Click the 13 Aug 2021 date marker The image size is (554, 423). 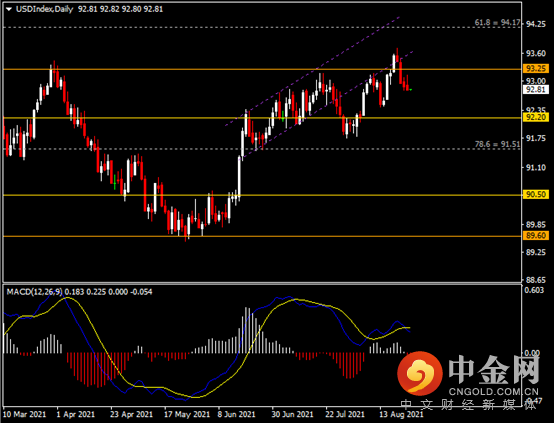[x=401, y=414]
